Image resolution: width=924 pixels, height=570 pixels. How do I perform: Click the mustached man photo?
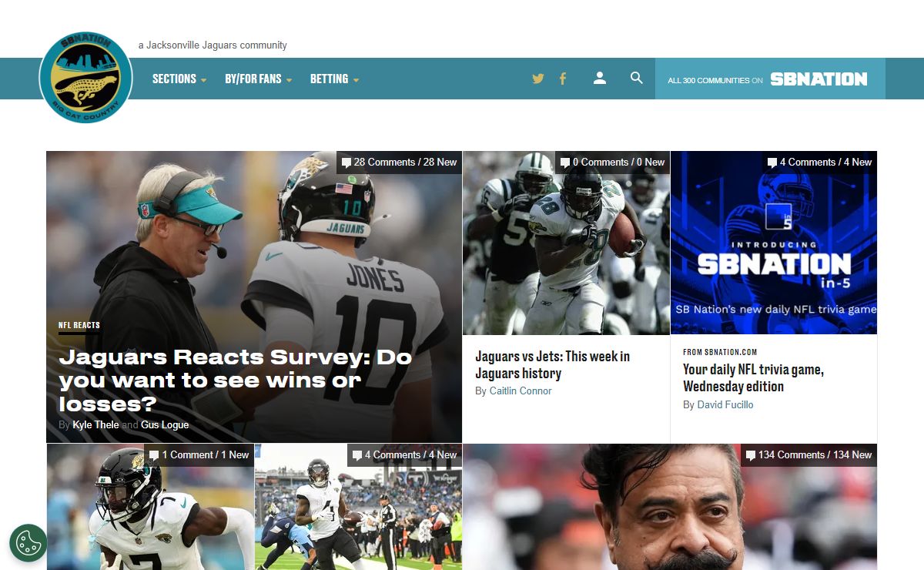(670, 507)
